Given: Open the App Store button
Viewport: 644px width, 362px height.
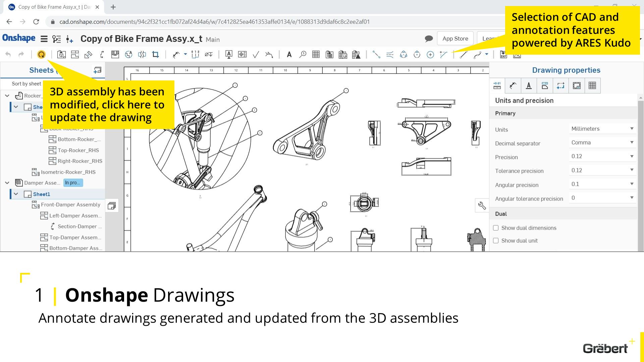Looking at the screenshot, I should (x=455, y=39).
